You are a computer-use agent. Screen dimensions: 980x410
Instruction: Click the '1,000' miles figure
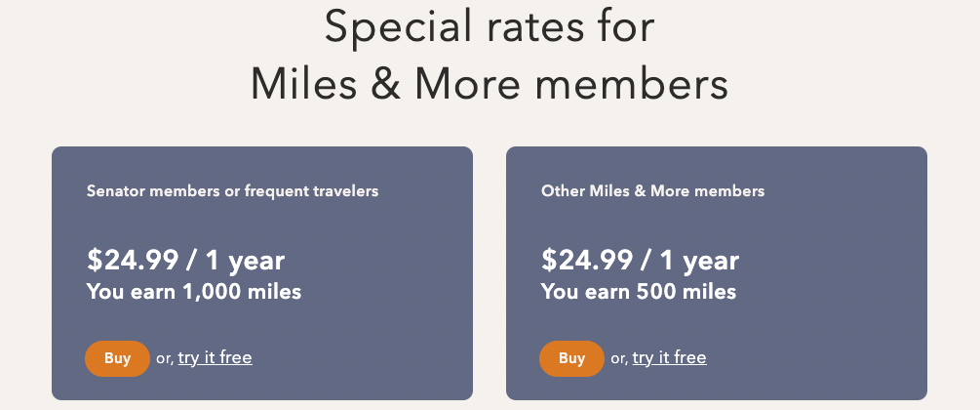coord(210,291)
